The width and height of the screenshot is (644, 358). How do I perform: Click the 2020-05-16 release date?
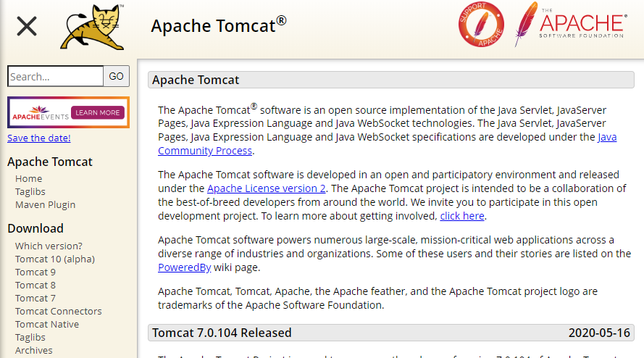[x=599, y=333]
